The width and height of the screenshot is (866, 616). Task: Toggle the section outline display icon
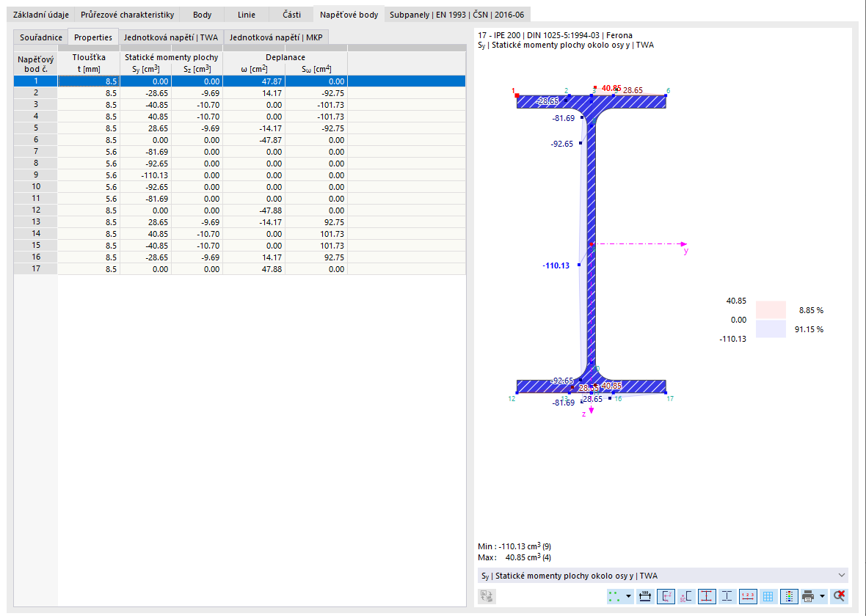pos(727,596)
